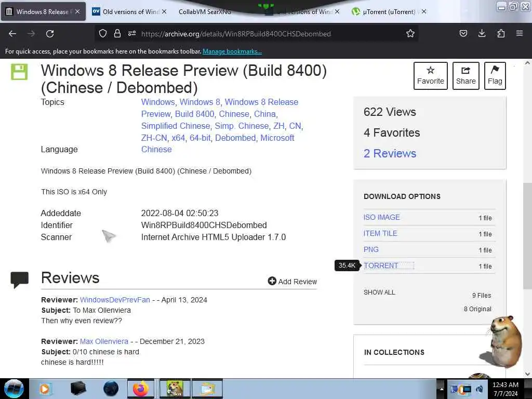Click the page scrollbar thumb

[x=527, y=236]
